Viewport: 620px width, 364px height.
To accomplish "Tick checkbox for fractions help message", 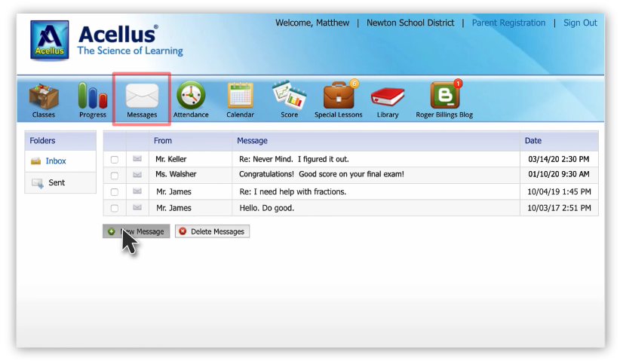I will 115,192.
